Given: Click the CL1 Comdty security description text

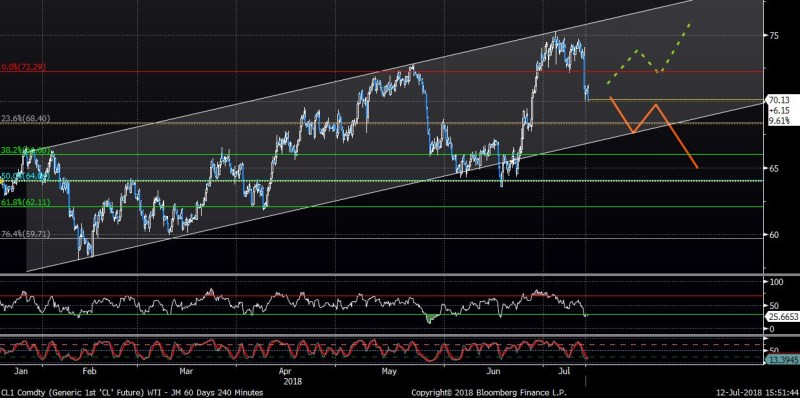Looking at the screenshot, I should point(132,393).
